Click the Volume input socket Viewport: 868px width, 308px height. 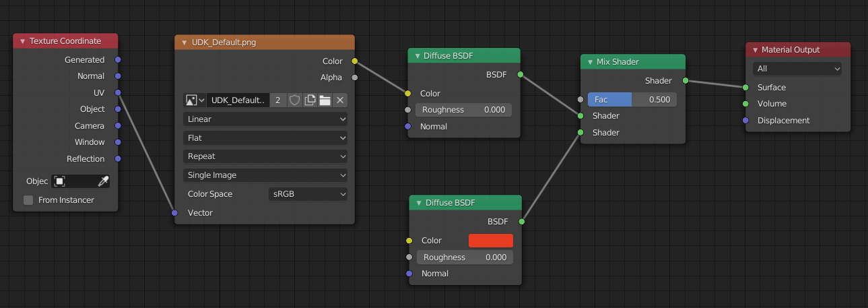pyautogui.click(x=745, y=104)
